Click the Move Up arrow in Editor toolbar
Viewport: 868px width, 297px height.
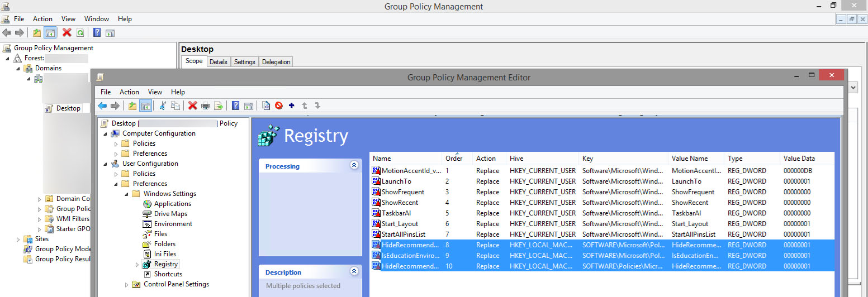[305, 106]
